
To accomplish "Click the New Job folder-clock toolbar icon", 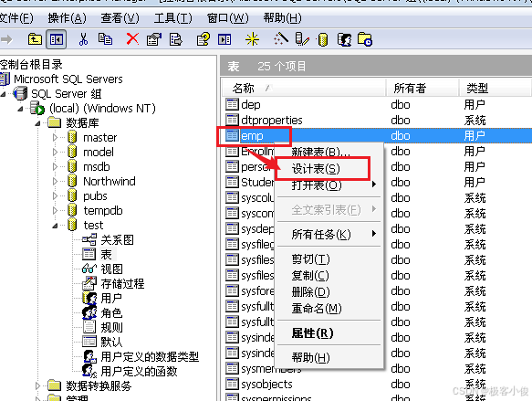I will pyautogui.click(x=365, y=39).
